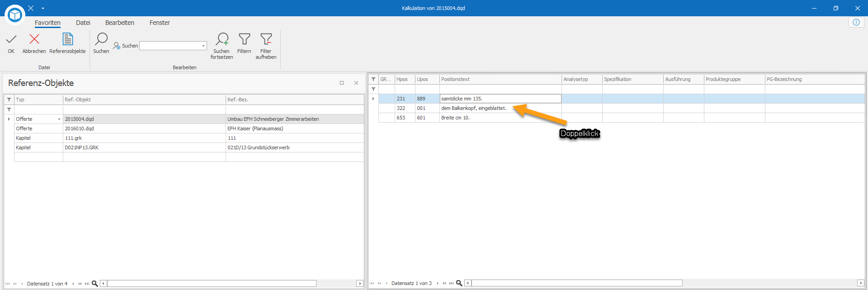Screen dimensions: 868x290
Task: Click 'EFH Kaiser (Planausmass)' cell
Action: click(x=295, y=128)
